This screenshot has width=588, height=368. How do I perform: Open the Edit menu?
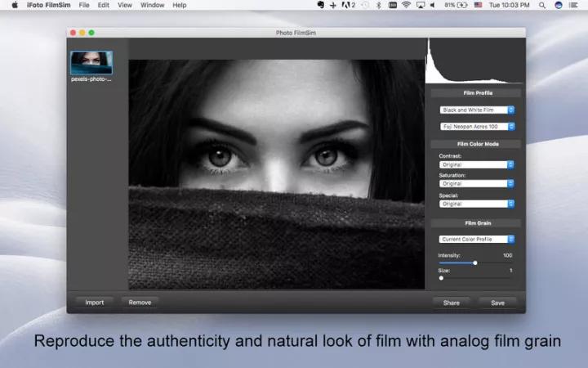(x=103, y=5)
